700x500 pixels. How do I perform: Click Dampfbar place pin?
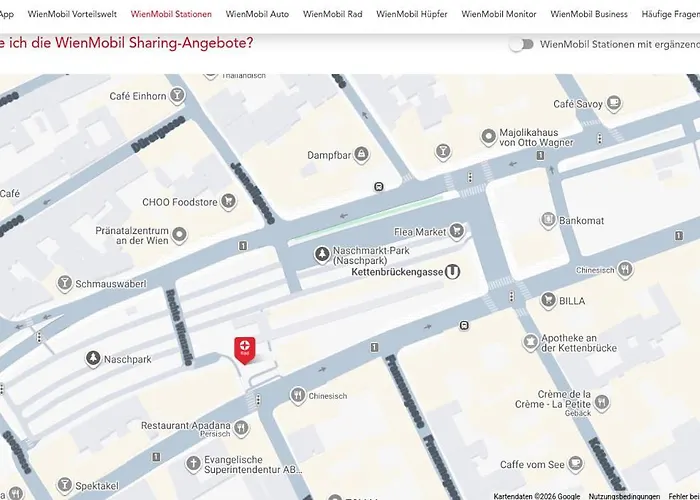coord(361,155)
